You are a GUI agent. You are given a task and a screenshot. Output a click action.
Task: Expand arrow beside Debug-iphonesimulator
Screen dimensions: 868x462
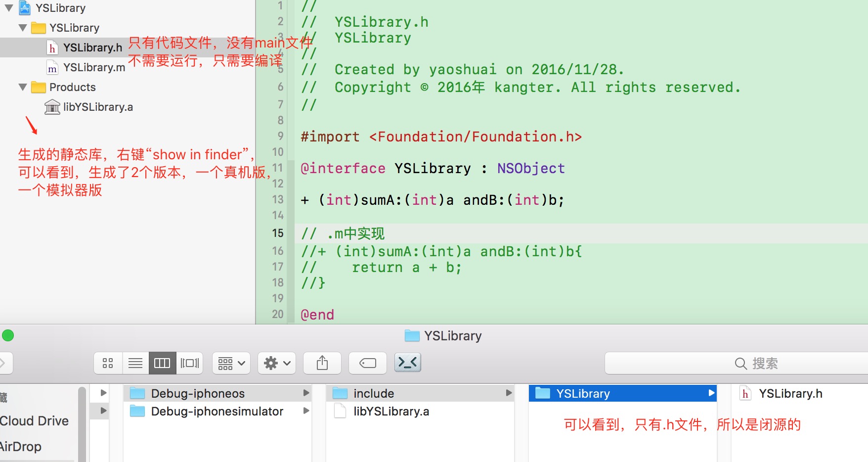[x=306, y=411]
